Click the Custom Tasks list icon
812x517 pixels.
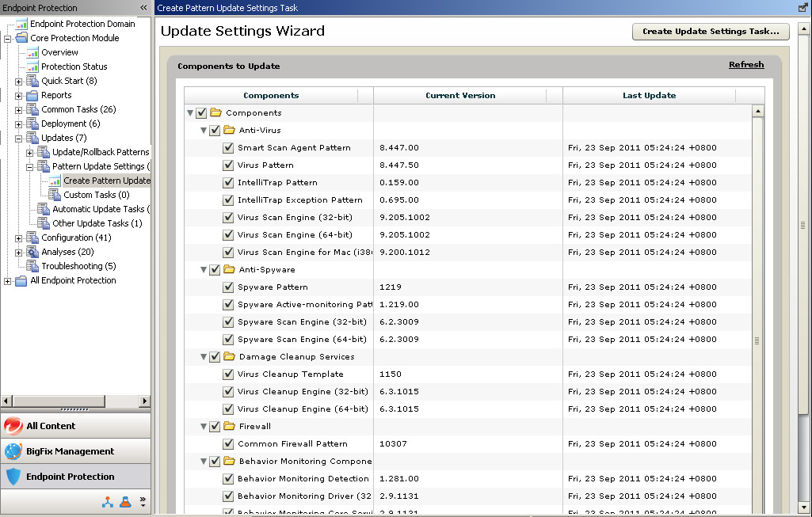tap(55, 195)
